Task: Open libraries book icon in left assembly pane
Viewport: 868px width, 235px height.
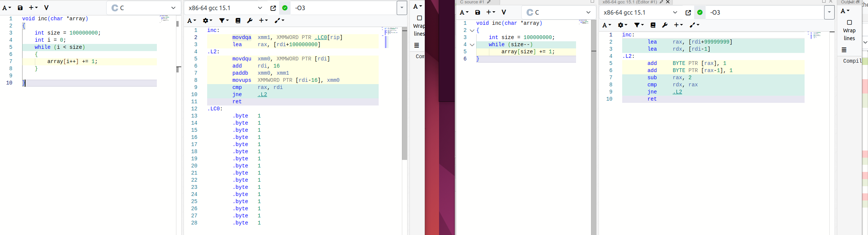Action: (x=238, y=21)
